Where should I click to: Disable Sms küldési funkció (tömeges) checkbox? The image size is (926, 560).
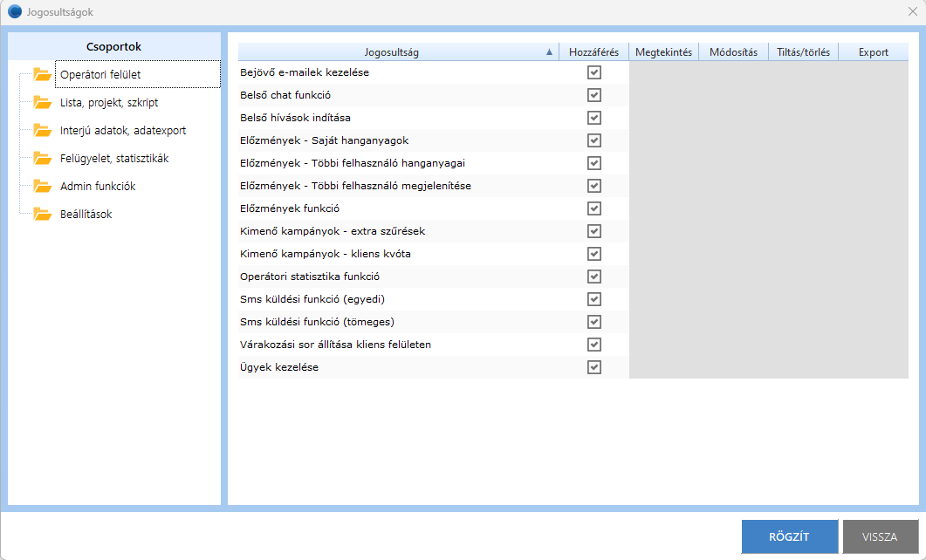coord(594,322)
